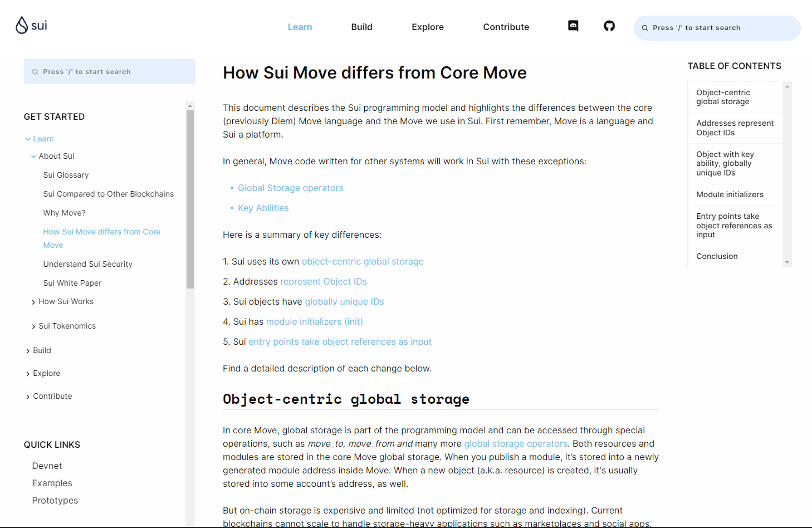Open the Why Move? page
The image size is (812, 528).
point(65,213)
